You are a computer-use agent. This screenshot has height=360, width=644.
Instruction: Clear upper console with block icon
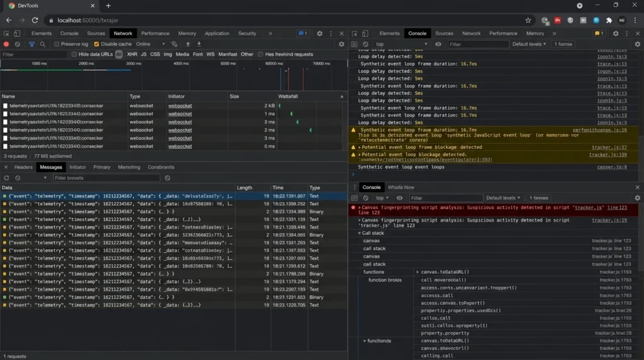(365, 44)
